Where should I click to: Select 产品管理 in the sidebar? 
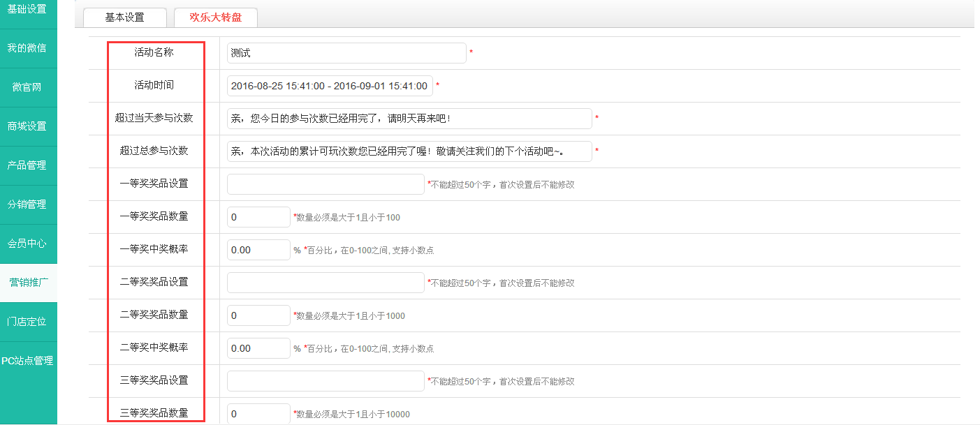tap(28, 165)
